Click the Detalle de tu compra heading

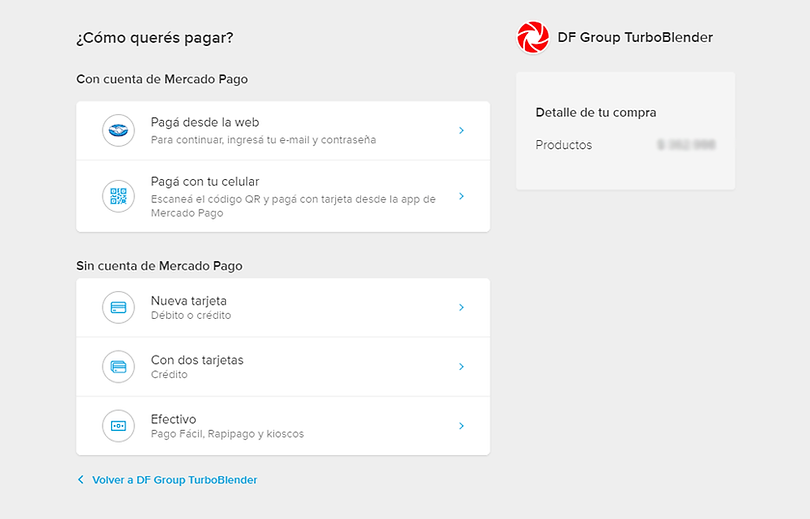tap(596, 113)
